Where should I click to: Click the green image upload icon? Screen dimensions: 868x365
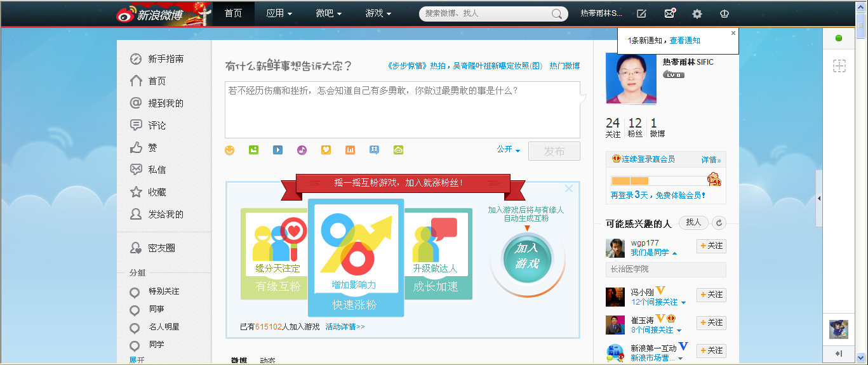tap(254, 150)
